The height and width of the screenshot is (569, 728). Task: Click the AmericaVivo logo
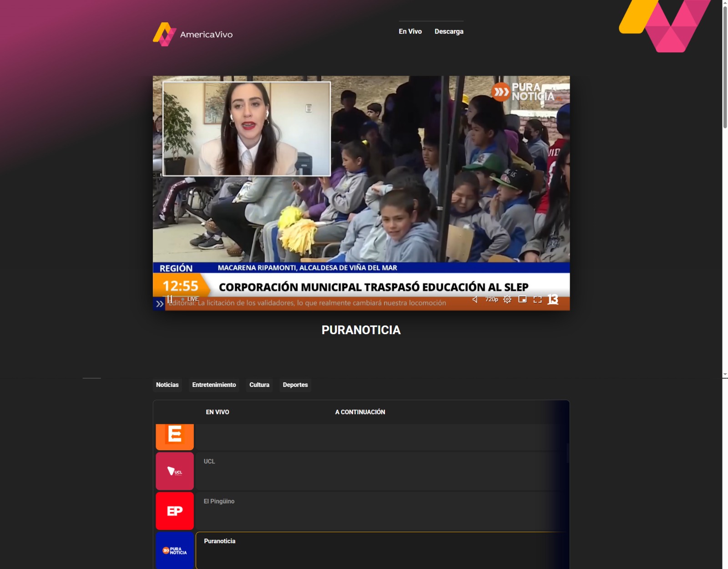point(192,34)
